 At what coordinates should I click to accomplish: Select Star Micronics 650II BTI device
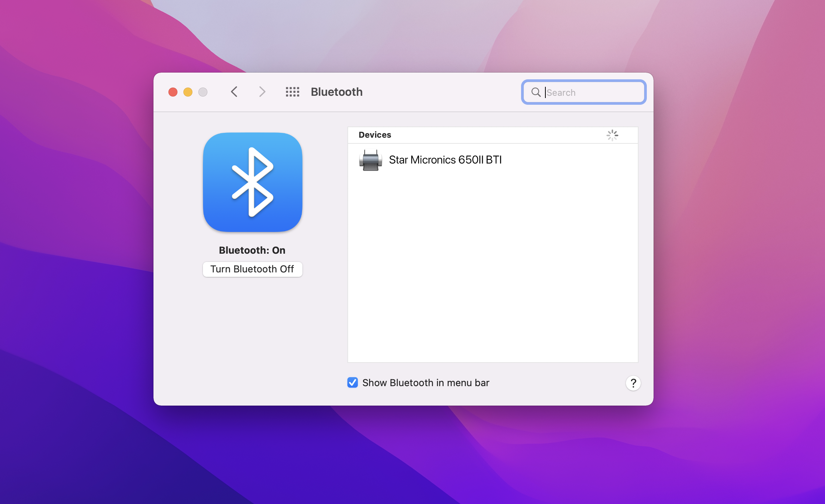[x=445, y=160]
